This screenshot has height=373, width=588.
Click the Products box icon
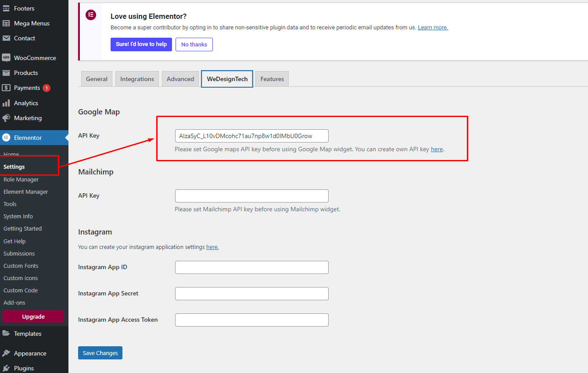click(x=6, y=73)
